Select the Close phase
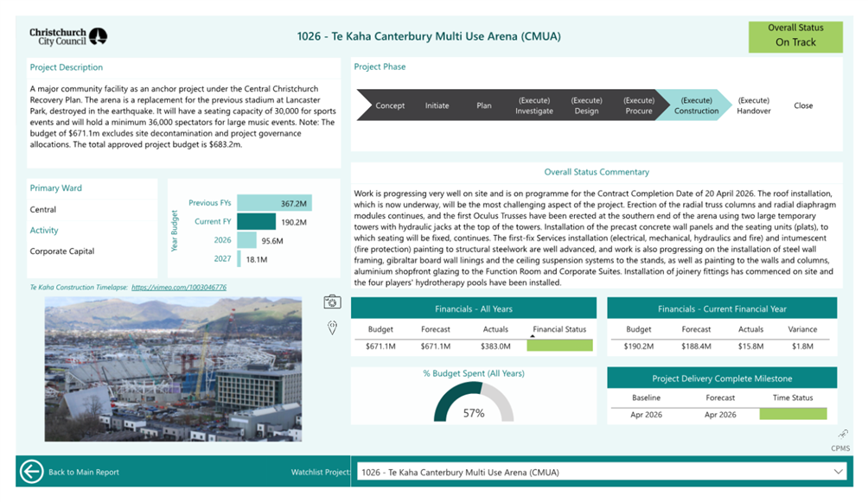Image resolution: width=868 pixels, height=502 pixels. point(803,105)
